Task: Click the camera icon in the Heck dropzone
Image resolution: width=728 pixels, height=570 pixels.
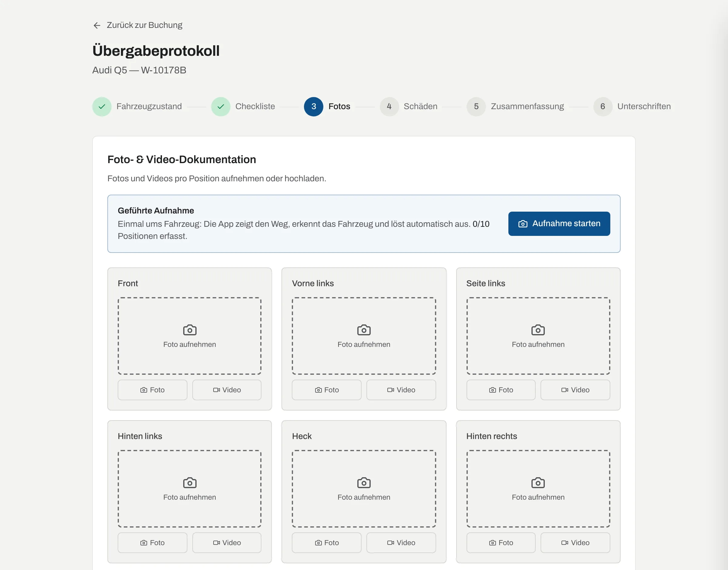Action: pyautogui.click(x=364, y=483)
